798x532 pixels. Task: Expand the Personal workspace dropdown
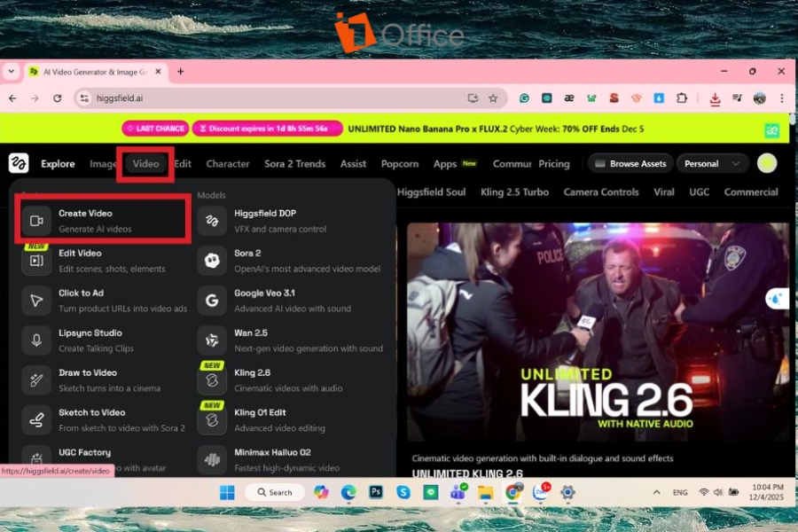click(711, 163)
